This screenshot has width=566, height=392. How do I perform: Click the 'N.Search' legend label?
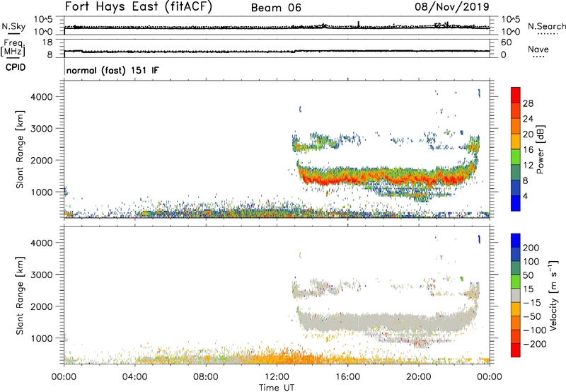[x=546, y=26]
